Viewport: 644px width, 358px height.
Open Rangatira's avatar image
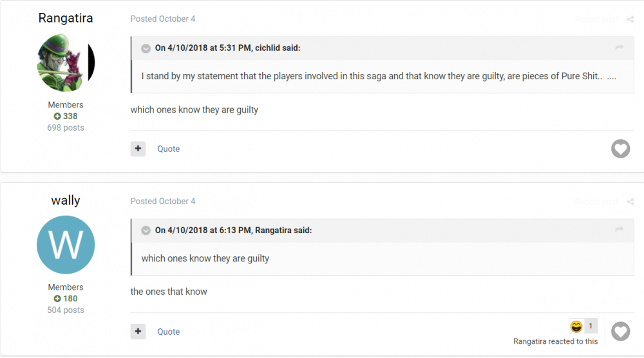click(x=66, y=62)
